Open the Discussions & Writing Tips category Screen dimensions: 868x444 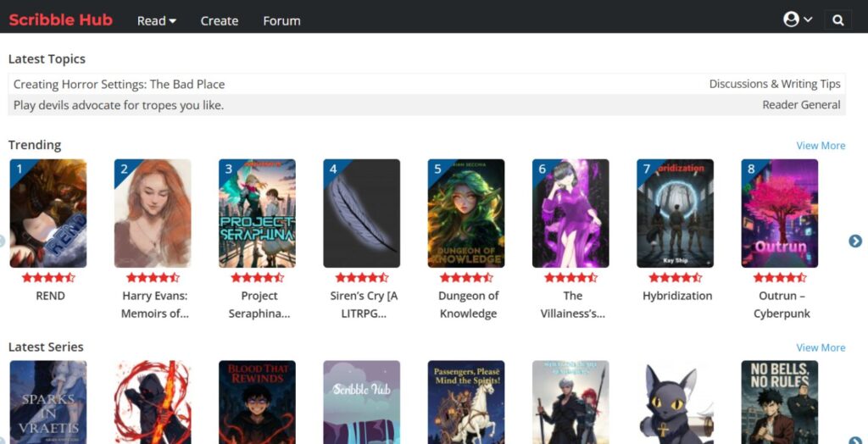[x=774, y=84]
